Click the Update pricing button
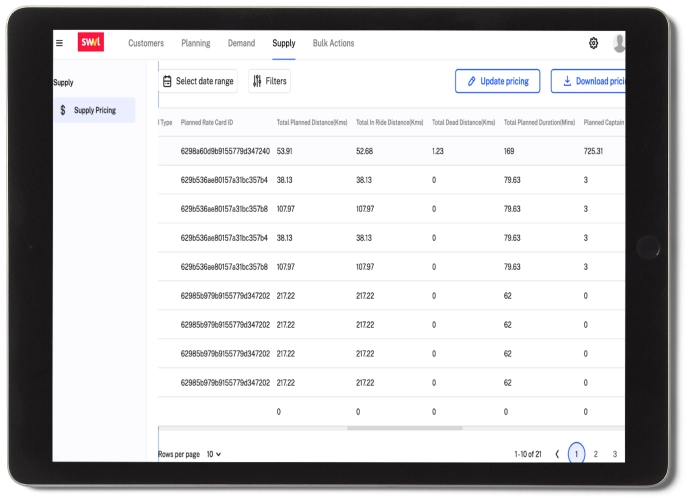The width and height of the screenshot is (692, 504). point(497,82)
